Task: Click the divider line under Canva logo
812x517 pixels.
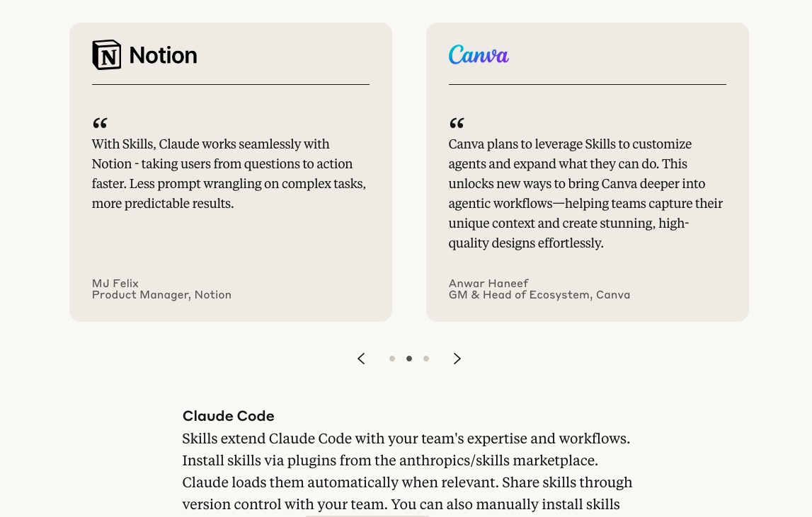Action: click(x=588, y=84)
